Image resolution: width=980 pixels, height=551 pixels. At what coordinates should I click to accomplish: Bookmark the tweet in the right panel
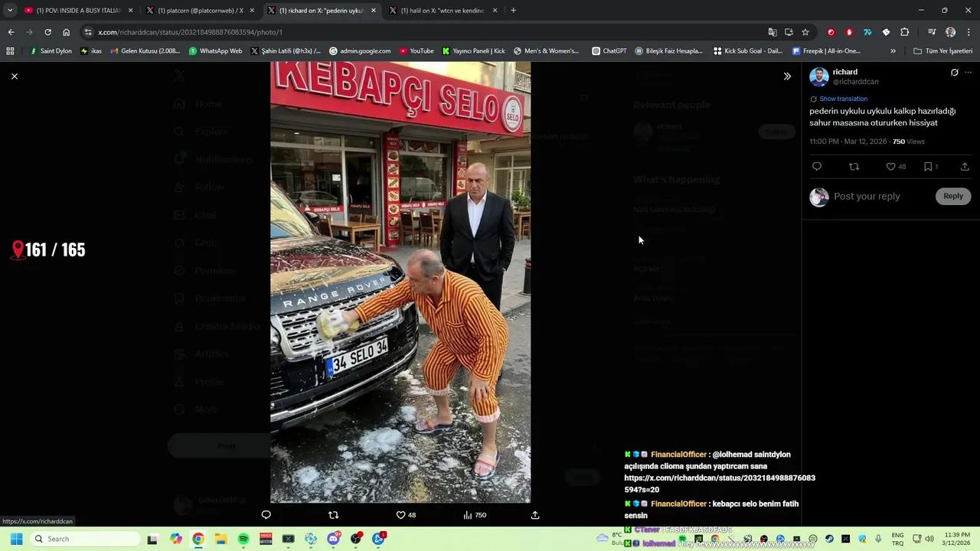pos(930,166)
